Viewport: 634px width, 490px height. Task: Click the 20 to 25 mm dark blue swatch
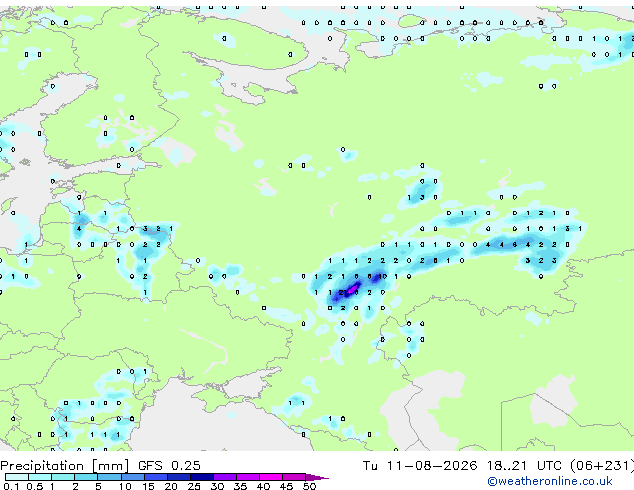pyautogui.click(x=179, y=477)
